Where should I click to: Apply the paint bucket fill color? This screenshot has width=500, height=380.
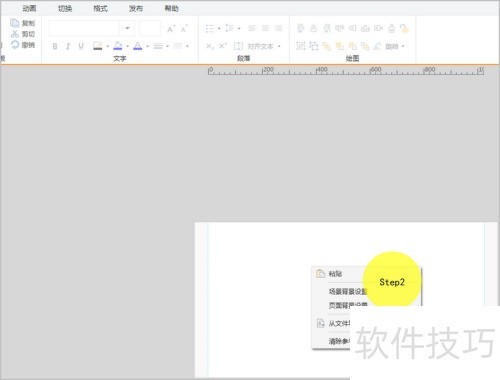coord(118,46)
